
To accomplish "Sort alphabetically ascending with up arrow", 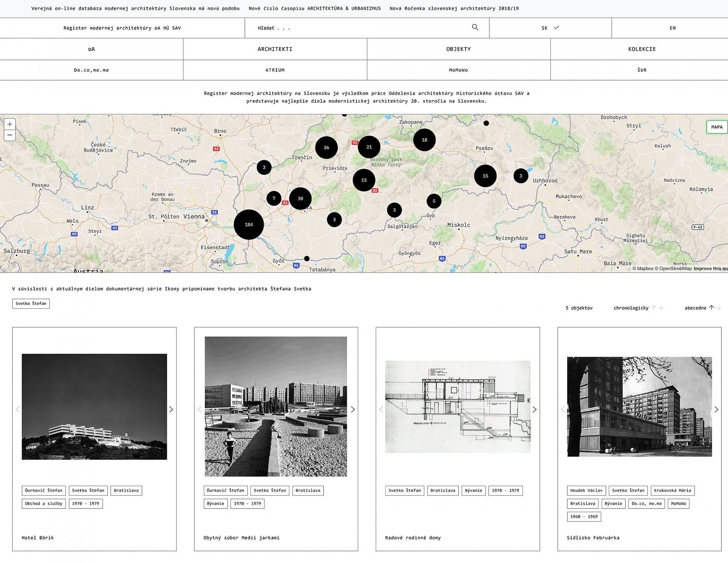I will click(x=711, y=307).
